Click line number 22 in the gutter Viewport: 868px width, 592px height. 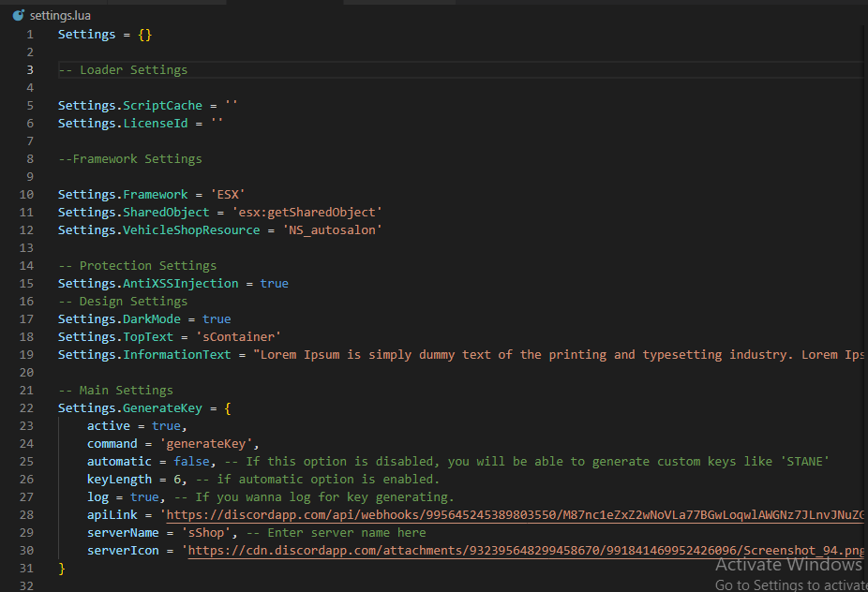coord(26,407)
